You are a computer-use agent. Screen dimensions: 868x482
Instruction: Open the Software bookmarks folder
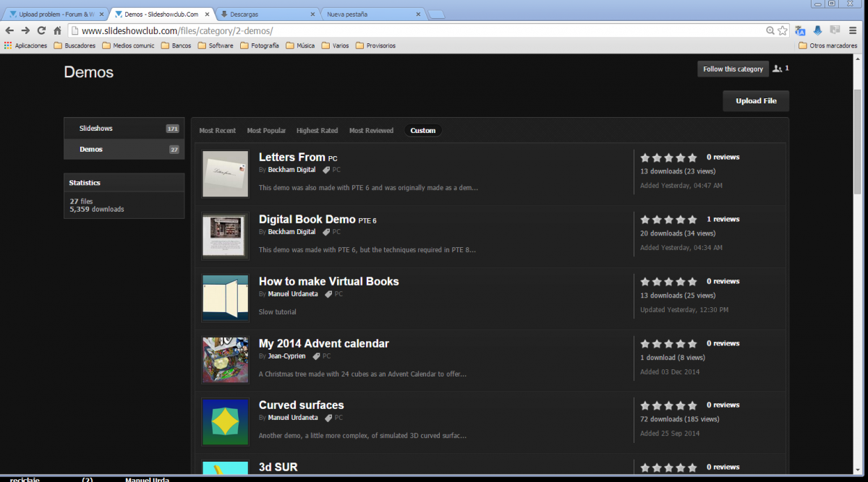tap(215, 46)
